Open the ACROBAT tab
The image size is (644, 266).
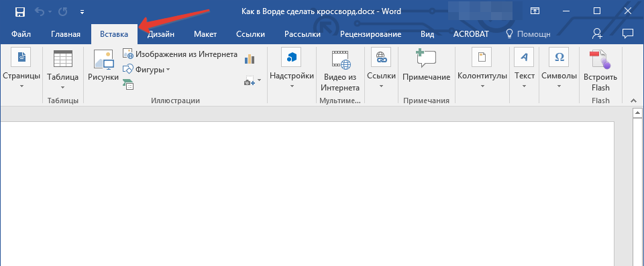point(471,34)
